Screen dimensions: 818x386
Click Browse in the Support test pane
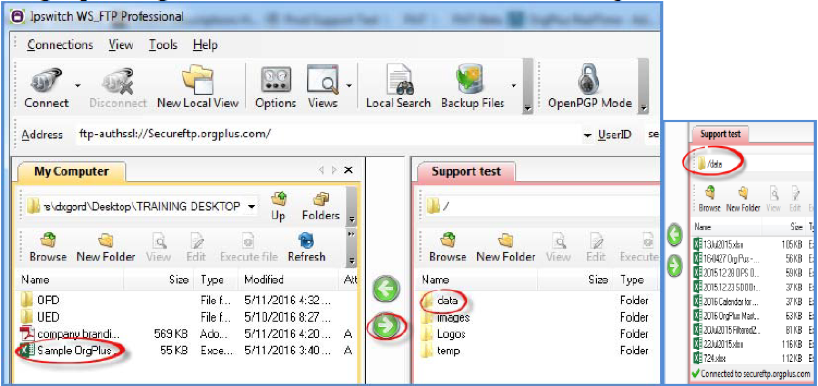pyautogui.click(x=448, y=247)
